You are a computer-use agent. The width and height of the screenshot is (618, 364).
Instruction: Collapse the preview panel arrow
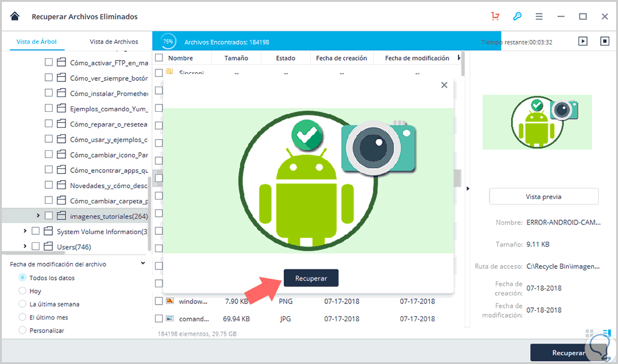point(468,188)
